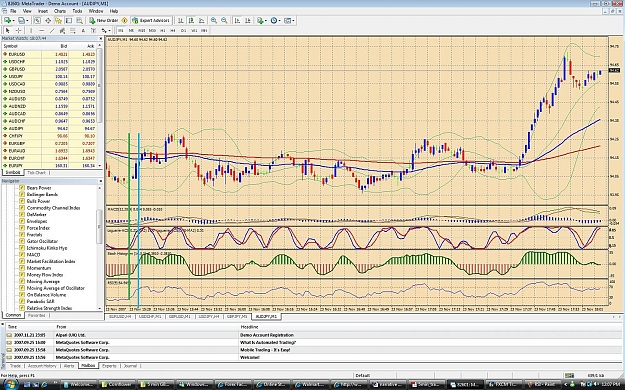Click the Templates toolbar icon

pyautogui.click(x=287, y=20)
